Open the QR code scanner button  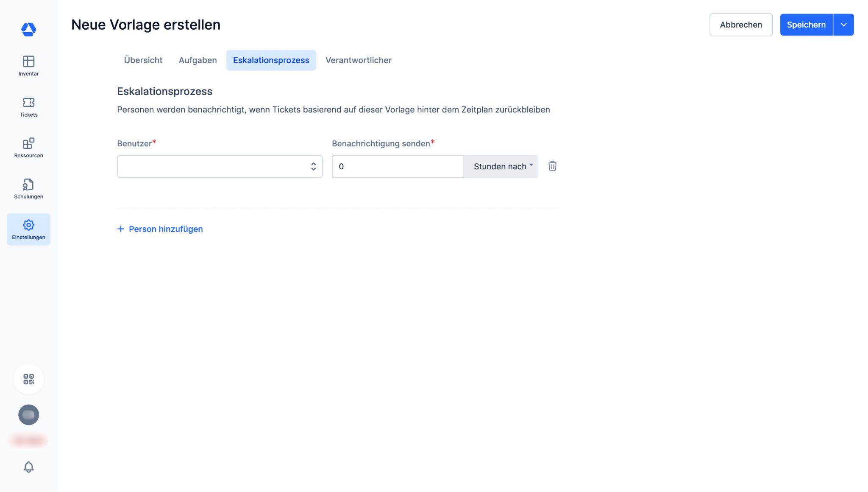(28, 379)
